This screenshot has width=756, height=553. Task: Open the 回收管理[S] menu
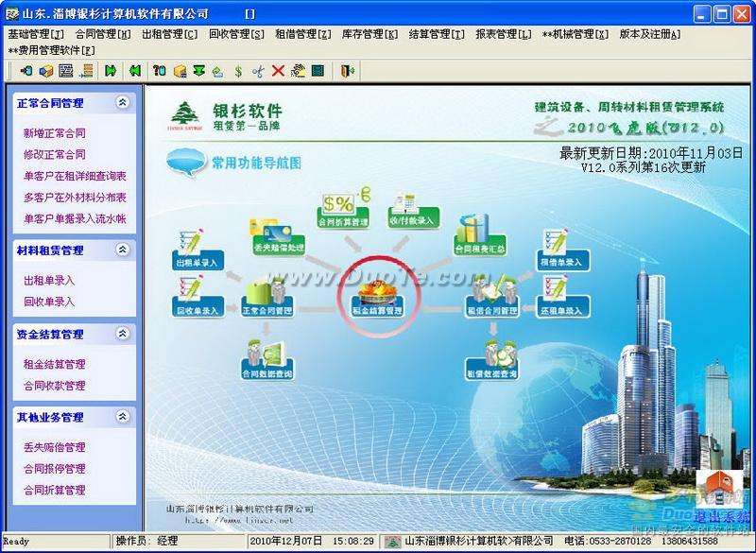236,34
